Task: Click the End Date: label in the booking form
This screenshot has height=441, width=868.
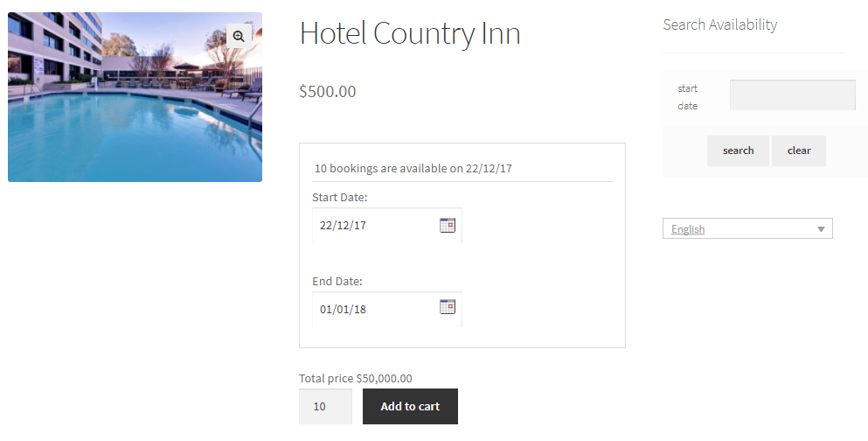Action: click(x=337, y=281)
